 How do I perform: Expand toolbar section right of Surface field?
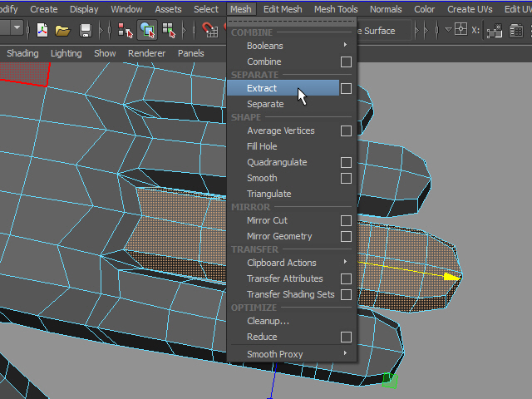point(417,31)
